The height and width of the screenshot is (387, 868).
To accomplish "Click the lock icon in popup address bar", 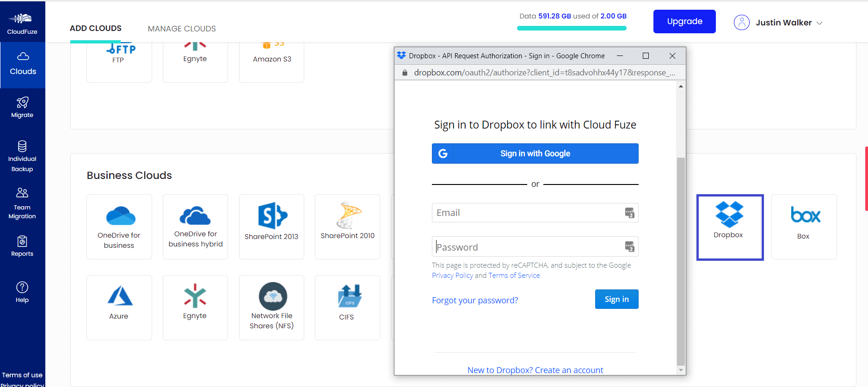I will tap(405, 73).
